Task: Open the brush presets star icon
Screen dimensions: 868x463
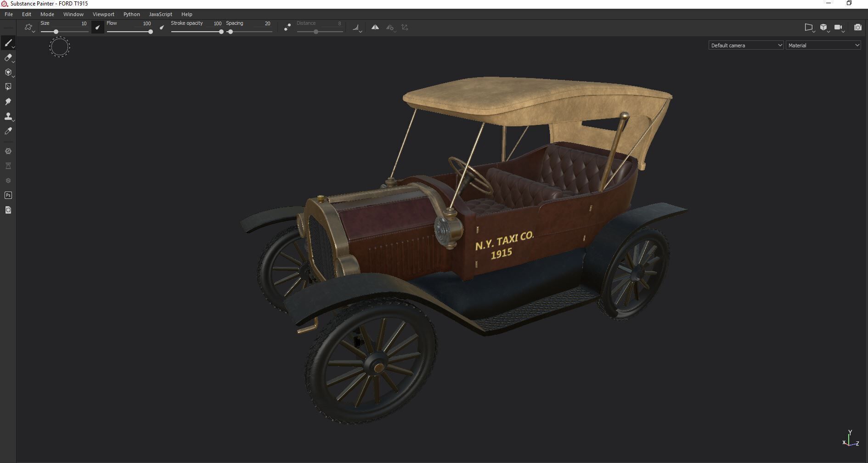Action: (x=28, y=28)
